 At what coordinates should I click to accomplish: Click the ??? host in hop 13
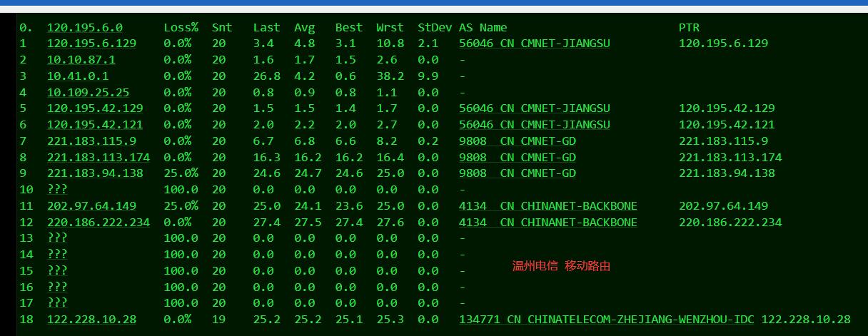click(x=57, y=238)
